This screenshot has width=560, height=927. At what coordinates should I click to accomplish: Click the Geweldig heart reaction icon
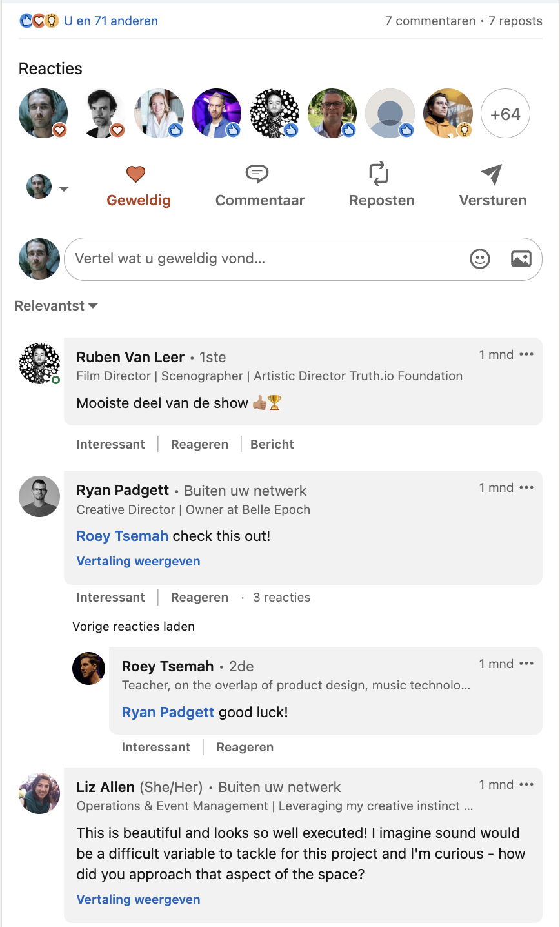point(135,174)
